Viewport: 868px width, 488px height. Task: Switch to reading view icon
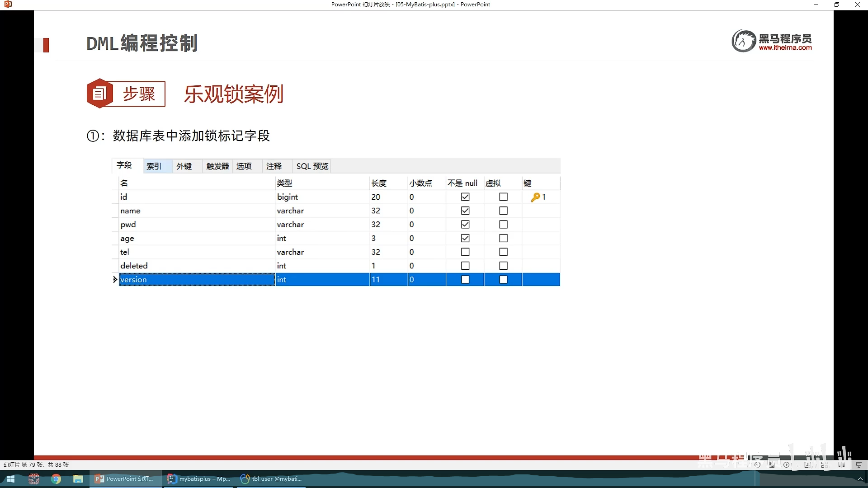(x=841, y=465)
